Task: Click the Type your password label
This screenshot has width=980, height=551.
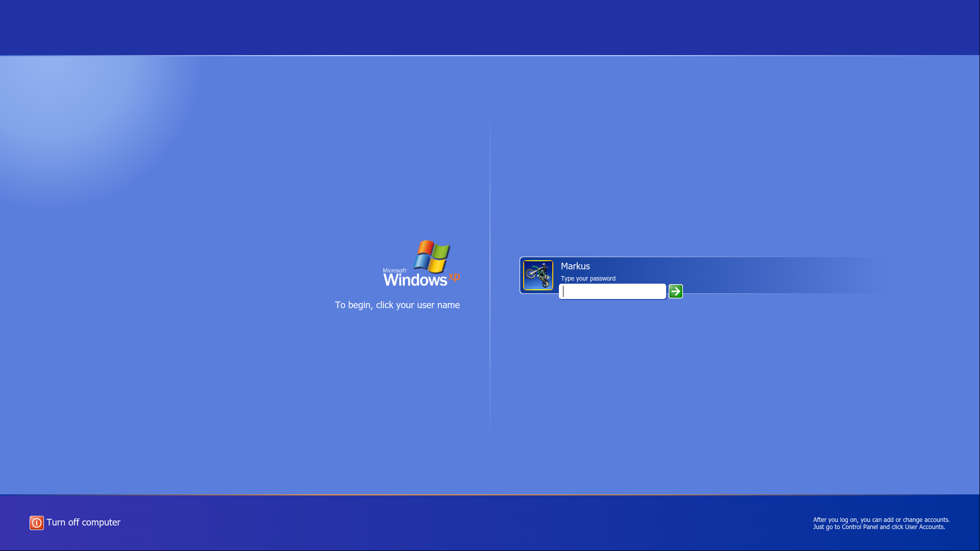Action: 588,279
